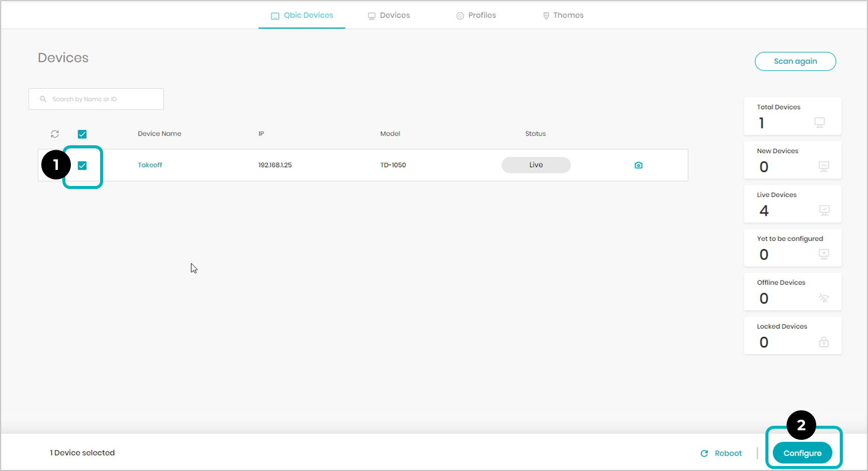Click the Configure button
This screenshot has height=471, width=868.
coord(802,453)
